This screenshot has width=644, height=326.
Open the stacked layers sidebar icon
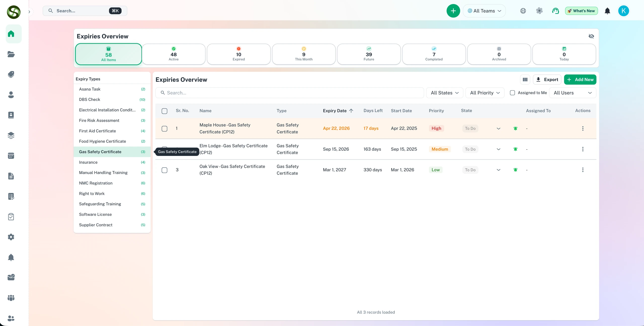pos(11,135)
